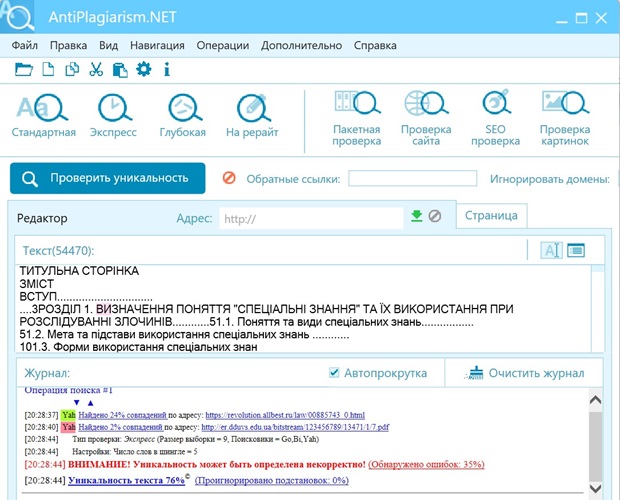Image resolution: width=620 pixels, height=500 pixels.
Task: Click the Игнорировать домены label
Action: pyautogui.click(x=550, y=179)
